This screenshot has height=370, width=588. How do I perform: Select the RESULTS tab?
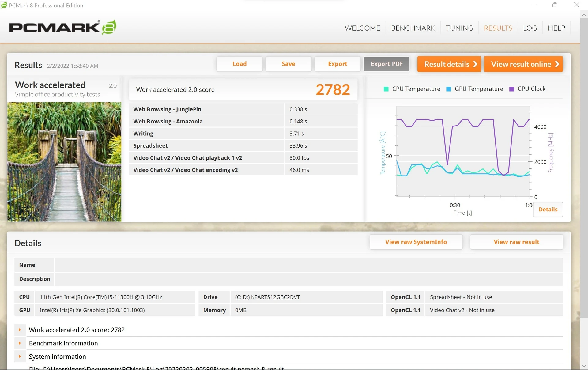point(498,28)
